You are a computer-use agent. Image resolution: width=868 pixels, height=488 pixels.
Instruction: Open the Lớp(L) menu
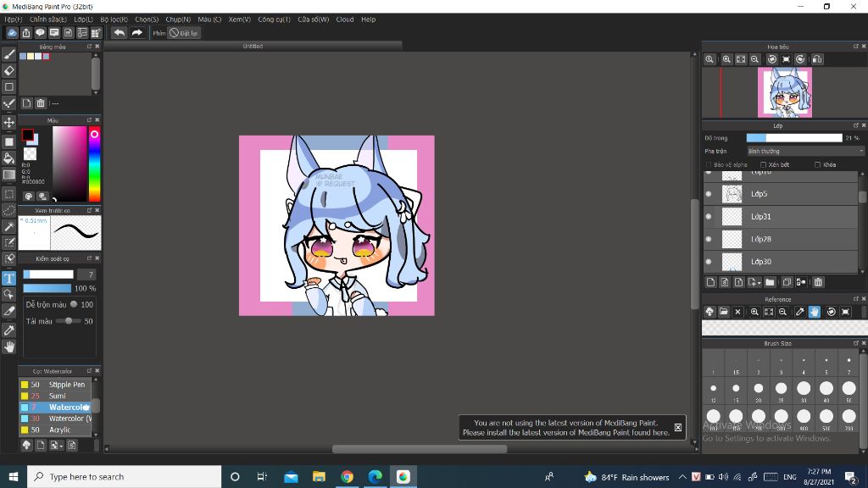click(84, 19)
